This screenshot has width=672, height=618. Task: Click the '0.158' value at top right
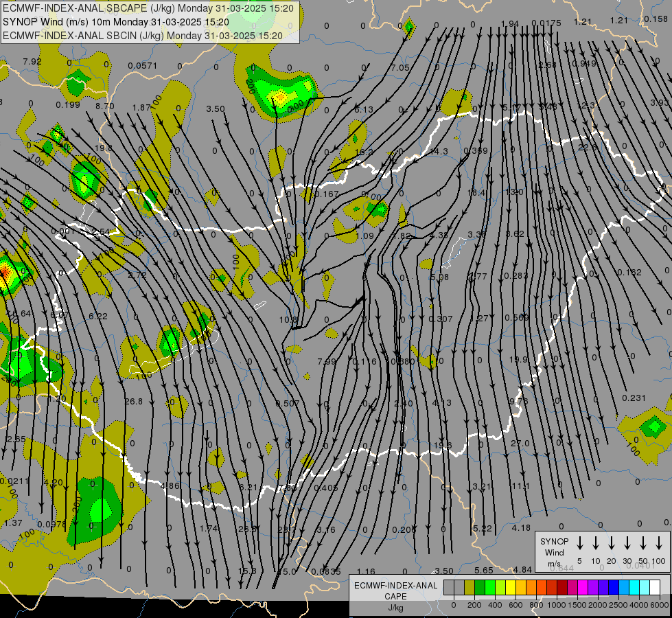point(656,19)
